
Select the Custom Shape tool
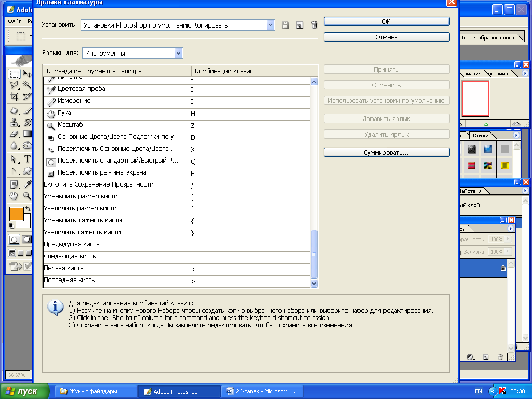(x=27, y=170)
